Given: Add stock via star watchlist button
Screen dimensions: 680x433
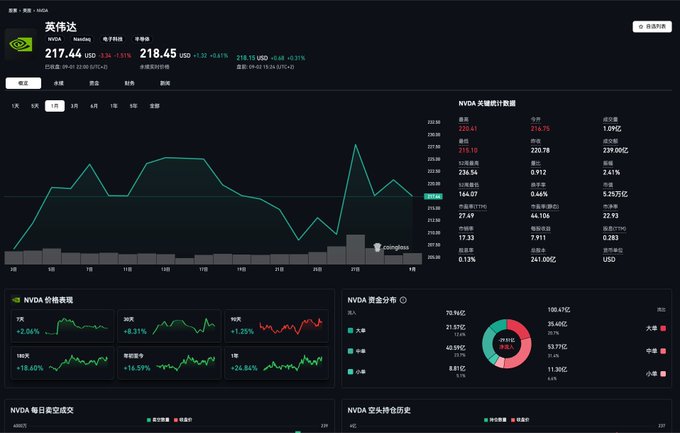Looking at the screenshot, I should pyautogui.click(x=652, y=26).
